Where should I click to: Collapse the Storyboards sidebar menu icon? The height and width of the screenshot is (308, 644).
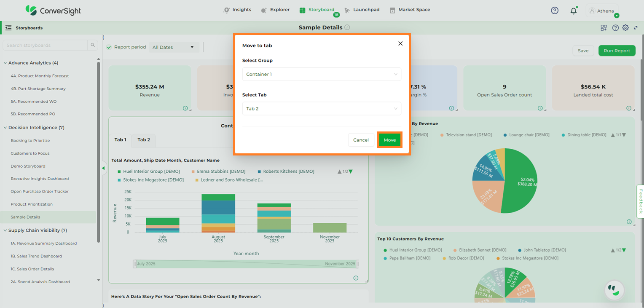[8, 28]
